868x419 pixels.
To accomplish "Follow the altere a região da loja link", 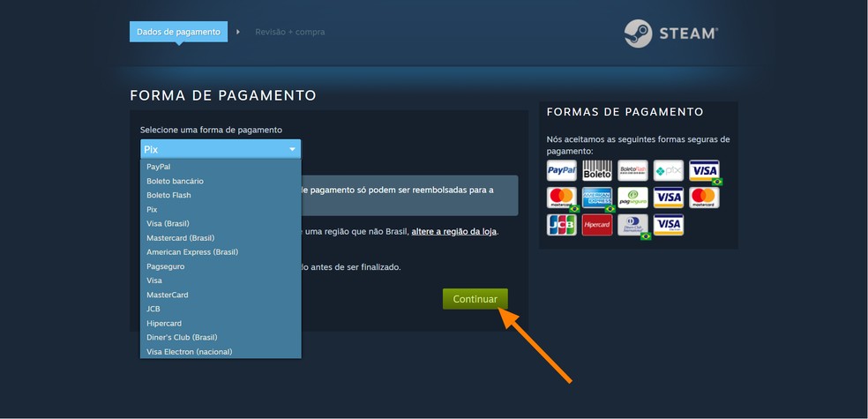I will point(454,231).
